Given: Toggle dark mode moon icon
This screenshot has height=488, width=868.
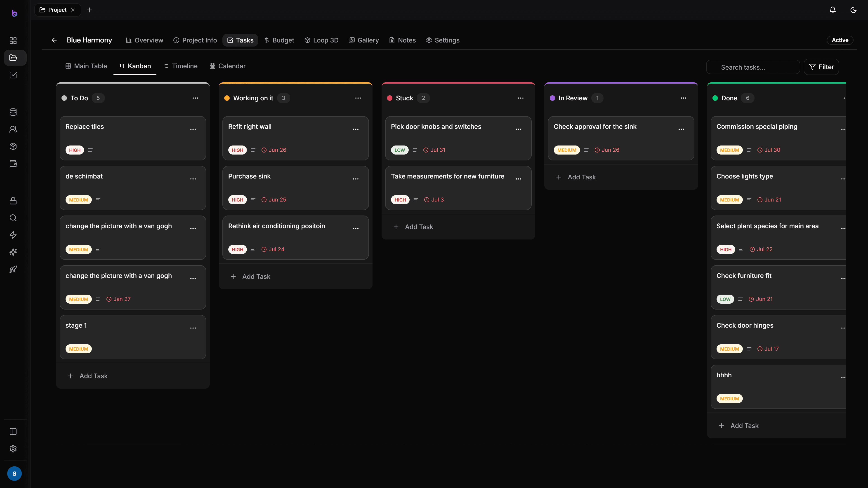Looking at the screenshot, I should tap(854, 10).
